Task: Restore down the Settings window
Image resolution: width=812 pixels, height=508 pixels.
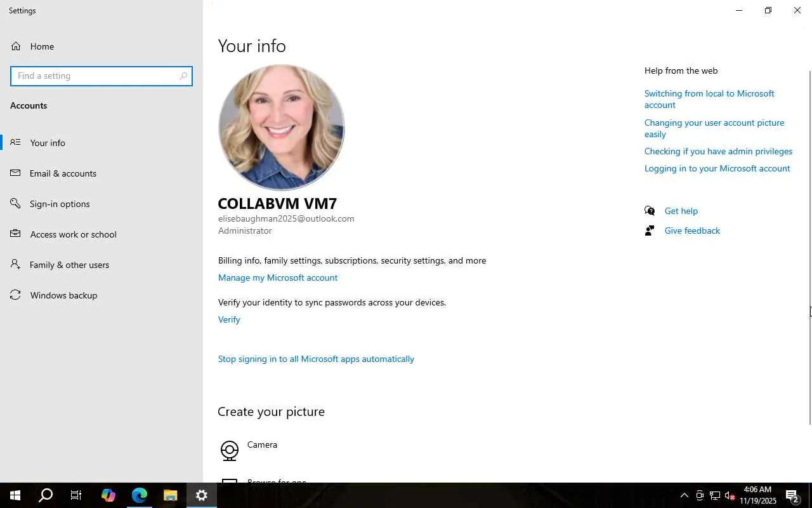Action: coord(768,10)
